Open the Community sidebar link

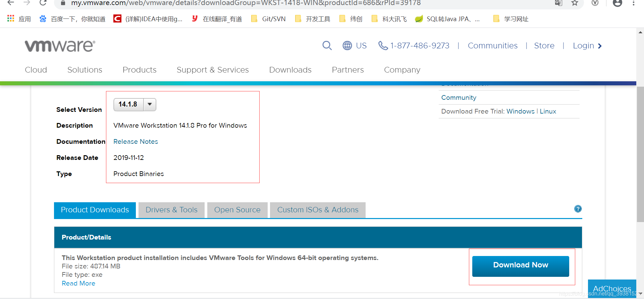459,98
